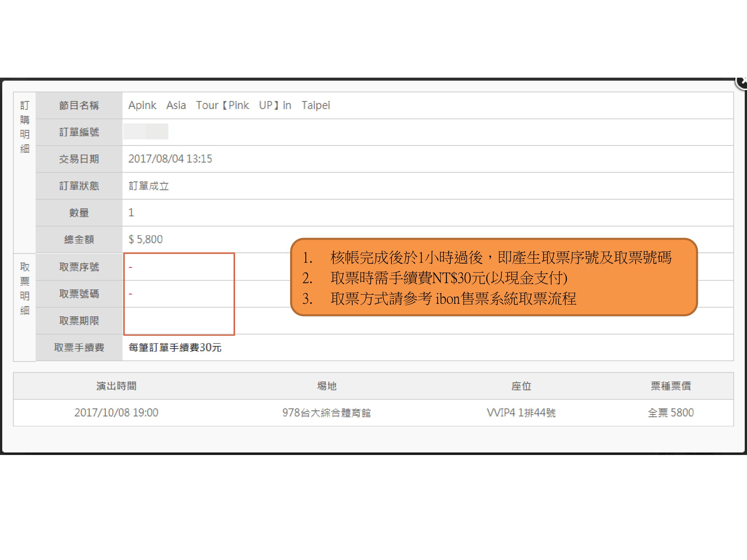Click the 取票序號 label cell
747x560 pixels.
pos(79,267)
